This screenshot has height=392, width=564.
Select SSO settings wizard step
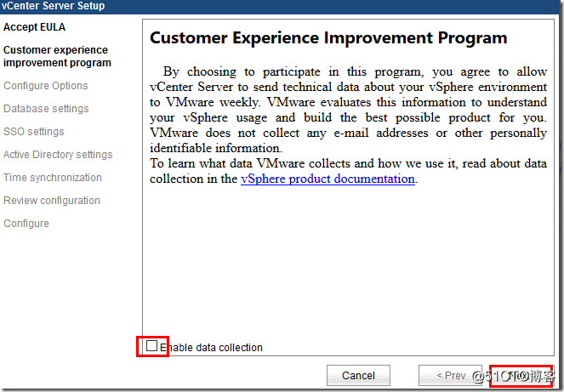coord(34,132)
